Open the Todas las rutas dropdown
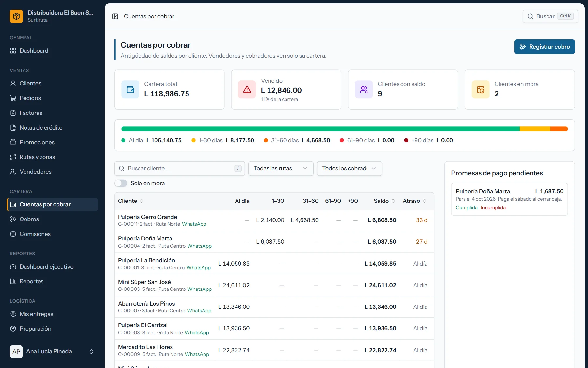588x368 pixels. (x=281, y=168)
